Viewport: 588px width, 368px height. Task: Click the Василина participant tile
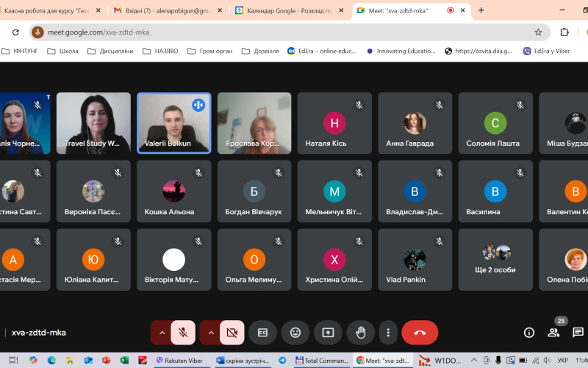(495, 191)
